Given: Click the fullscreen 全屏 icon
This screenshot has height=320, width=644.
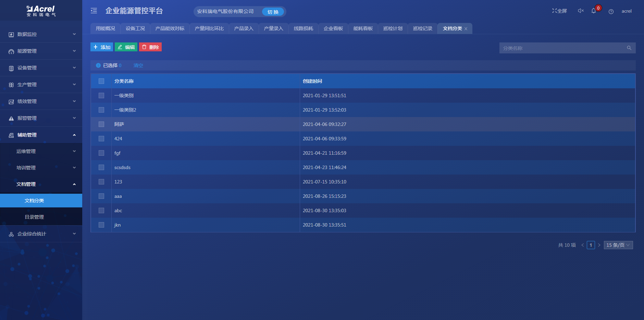Looking at the screenshot, I should click(x=559, y=11).
